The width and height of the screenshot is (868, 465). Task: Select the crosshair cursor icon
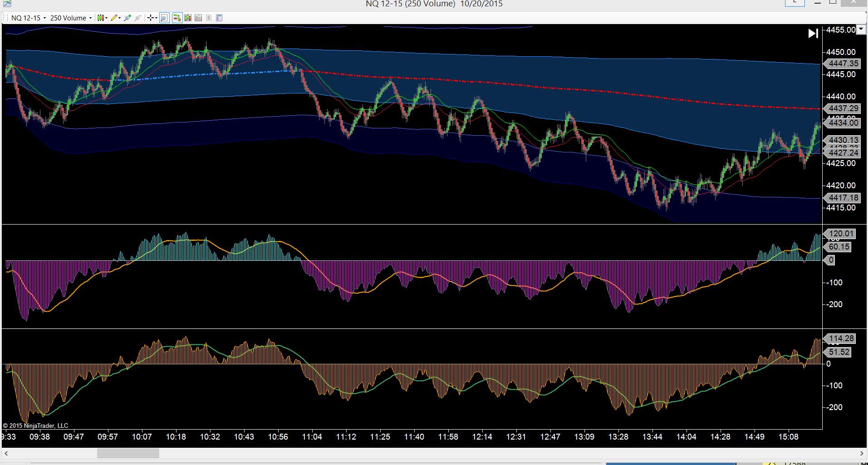[x=150, y=18]
